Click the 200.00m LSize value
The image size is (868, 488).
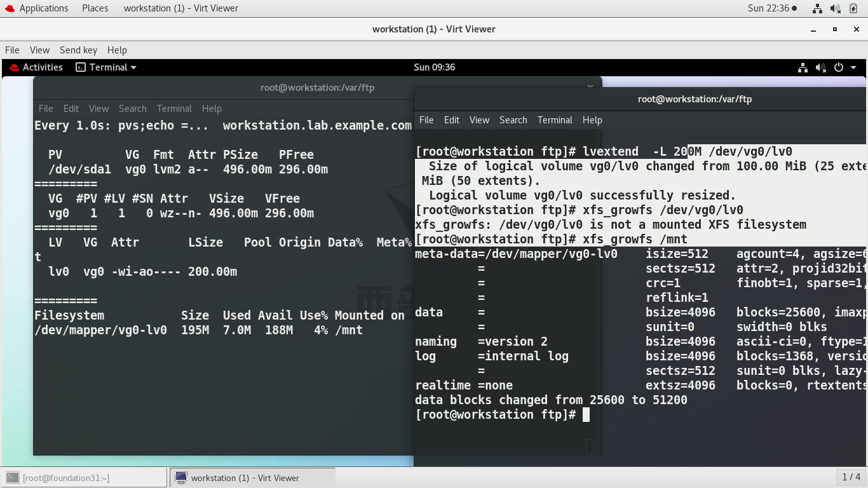212,272
